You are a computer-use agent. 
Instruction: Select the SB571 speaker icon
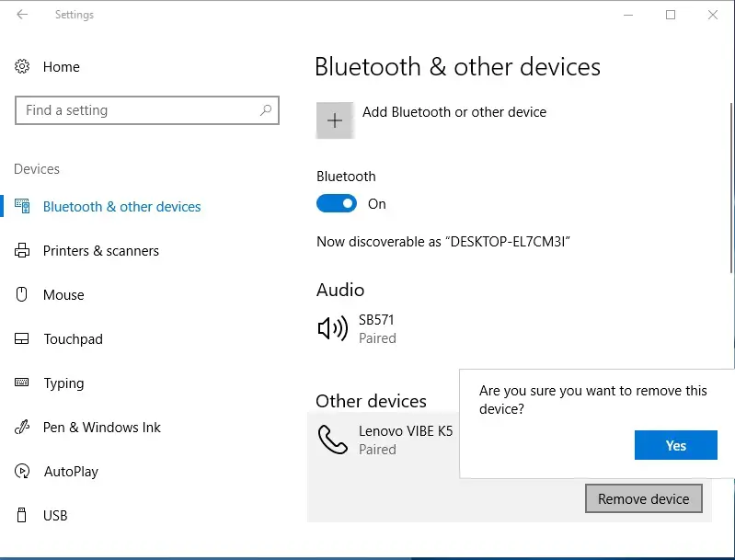tap(332, 328)
